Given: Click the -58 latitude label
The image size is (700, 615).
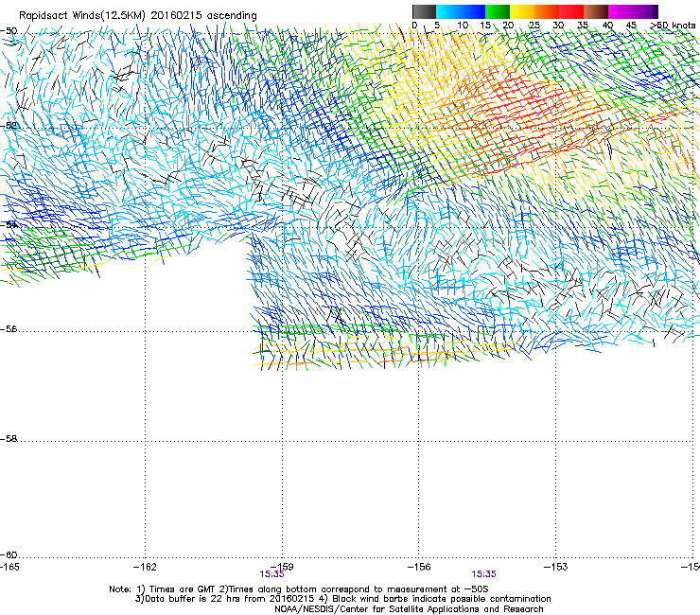Looking at the screenshot, I should [x=9, y=439].
